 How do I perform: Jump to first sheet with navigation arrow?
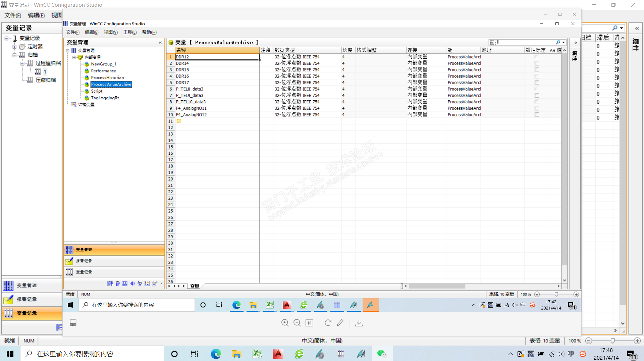point(169,286)
